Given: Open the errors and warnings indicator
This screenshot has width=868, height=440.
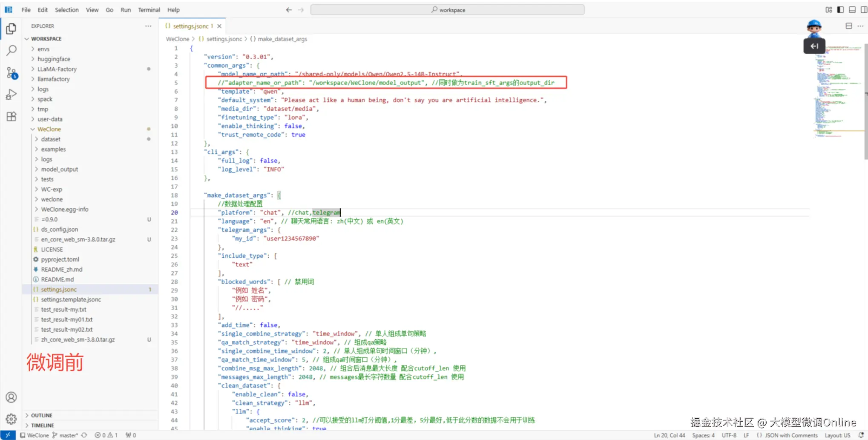Looking at the screenshot, I should [106, 435].
